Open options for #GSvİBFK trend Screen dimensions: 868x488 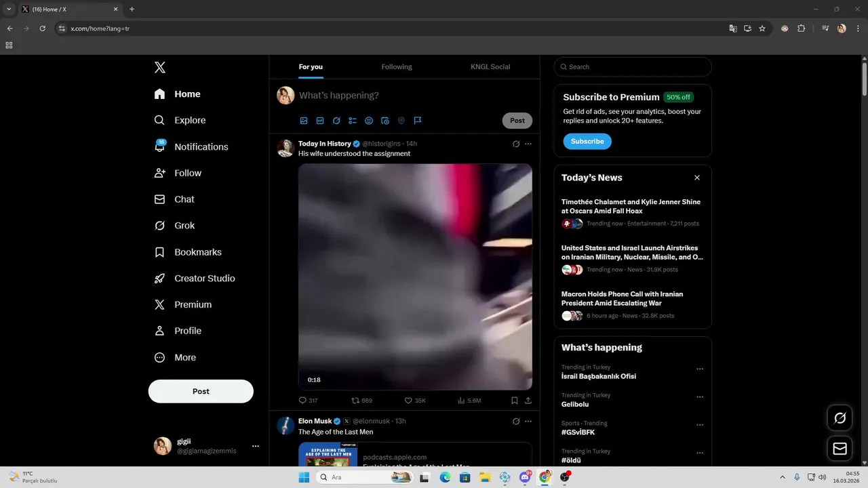click(x=700, y=425)
